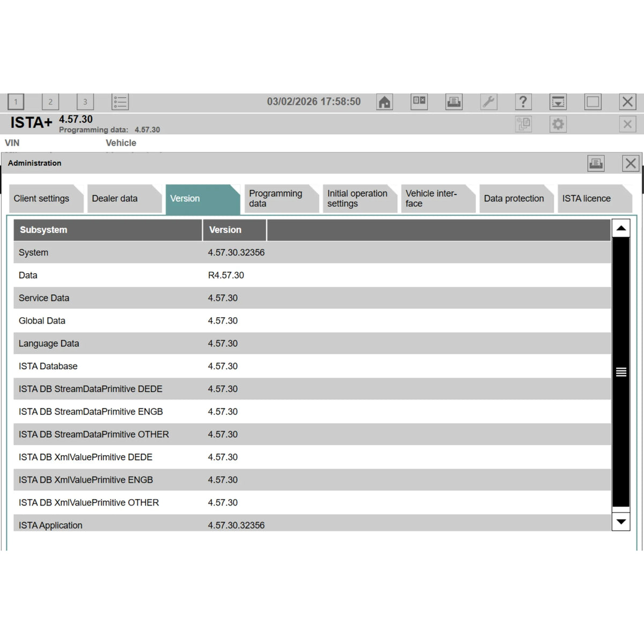
Task: Switch to page 2 in the toolbar
Action: pos(50,101)
